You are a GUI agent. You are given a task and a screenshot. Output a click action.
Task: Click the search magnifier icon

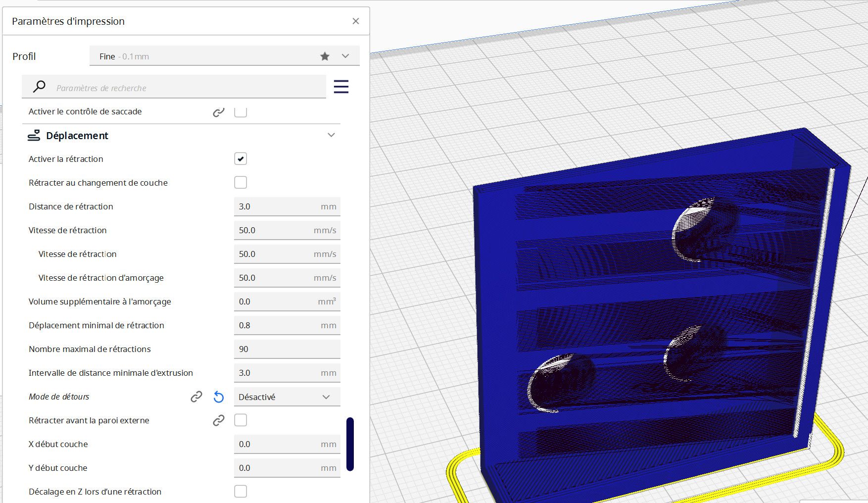click(39, 87)
